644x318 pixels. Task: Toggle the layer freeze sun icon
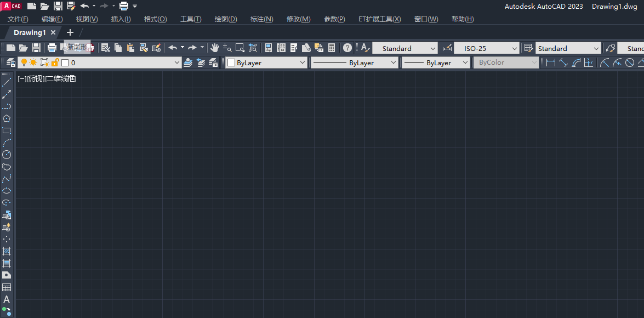[x=33, y=63]
